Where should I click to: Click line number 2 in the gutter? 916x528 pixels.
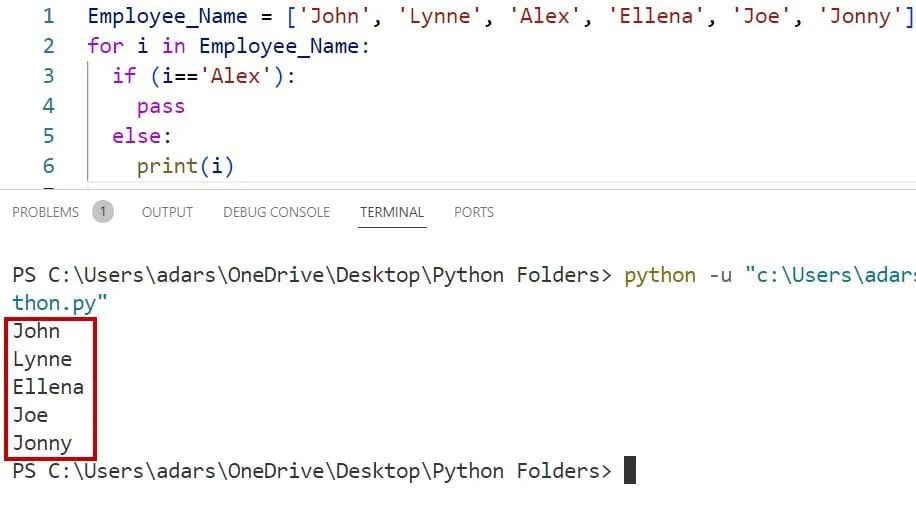(49, 47)
